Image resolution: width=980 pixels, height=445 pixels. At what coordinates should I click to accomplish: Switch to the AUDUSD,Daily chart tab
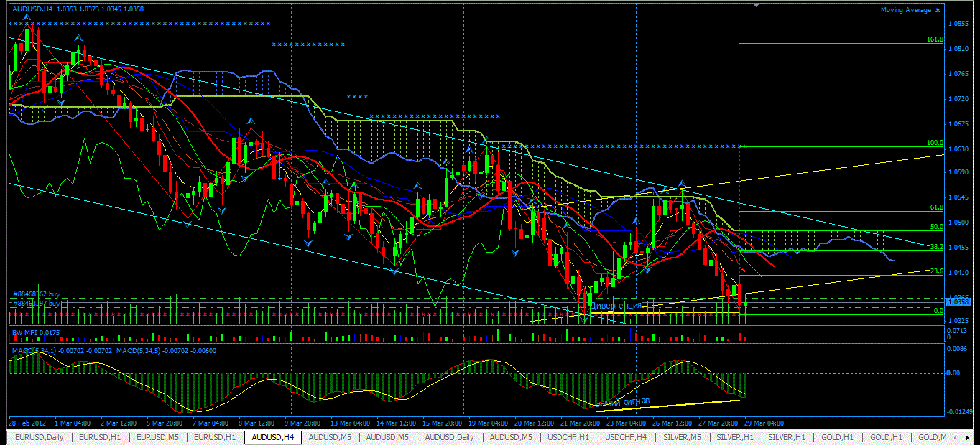coord(449,437)
